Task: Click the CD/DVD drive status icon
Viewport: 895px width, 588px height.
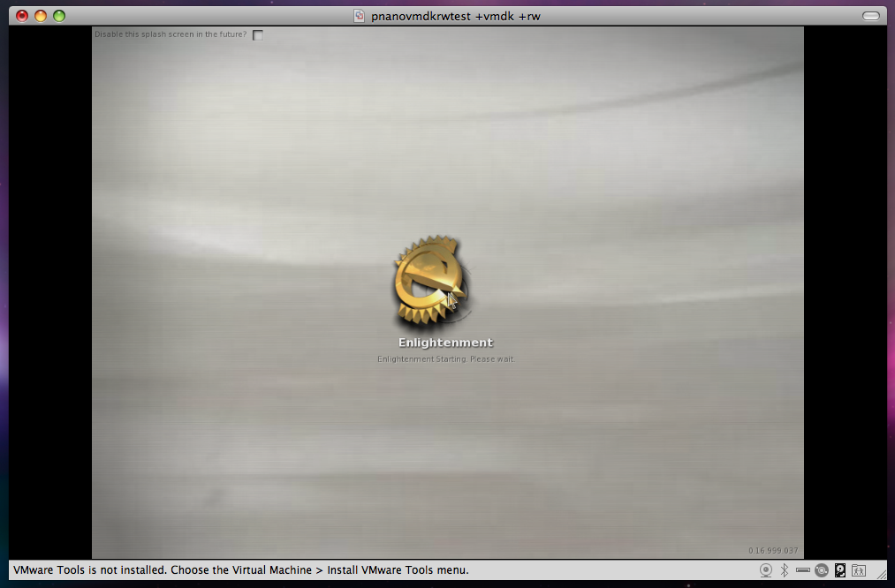Action: point(822,569)
